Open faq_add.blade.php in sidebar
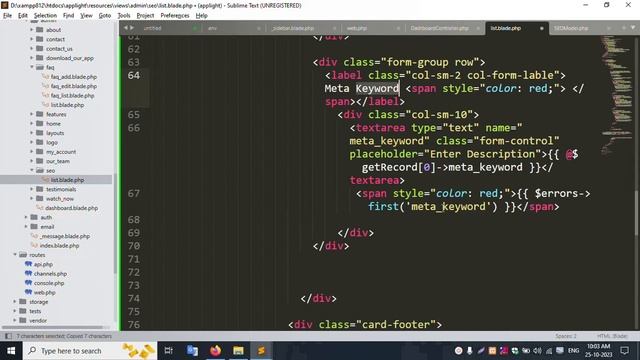 pos(73,77)
